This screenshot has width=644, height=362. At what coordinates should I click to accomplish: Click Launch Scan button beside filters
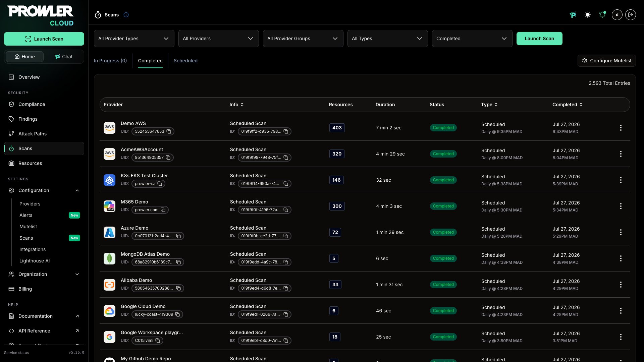coord(539,39)
